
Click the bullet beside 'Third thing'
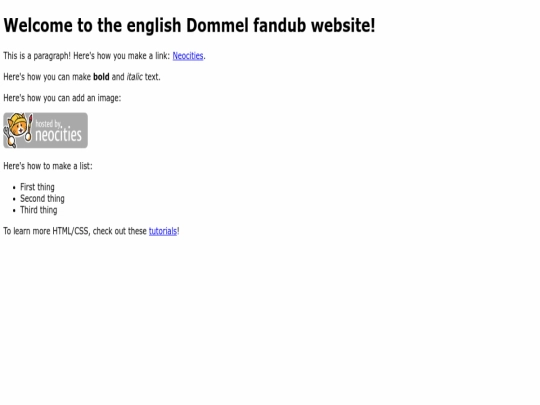(x=14, y=211)
